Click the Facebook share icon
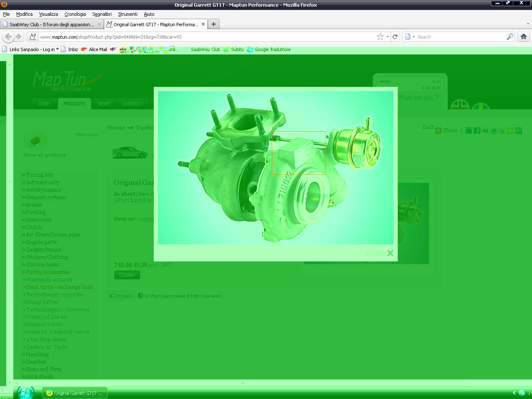 [477, 131]
